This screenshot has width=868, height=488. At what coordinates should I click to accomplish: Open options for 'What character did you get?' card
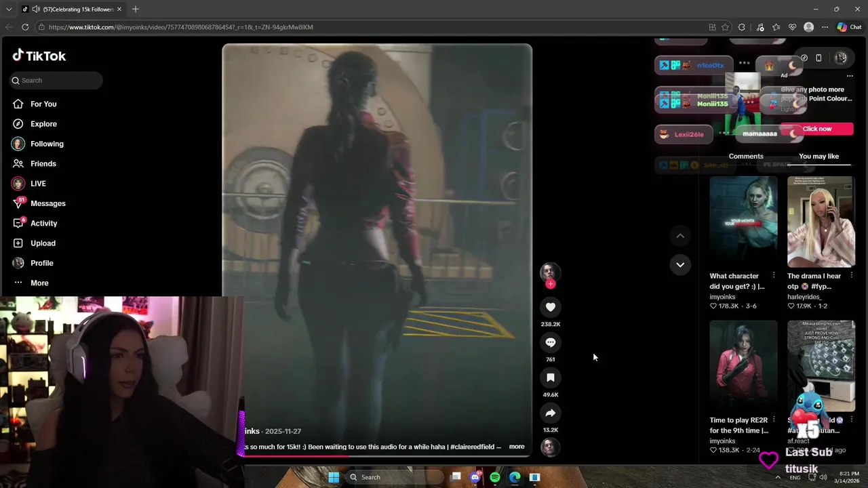(x=774, y=275)
